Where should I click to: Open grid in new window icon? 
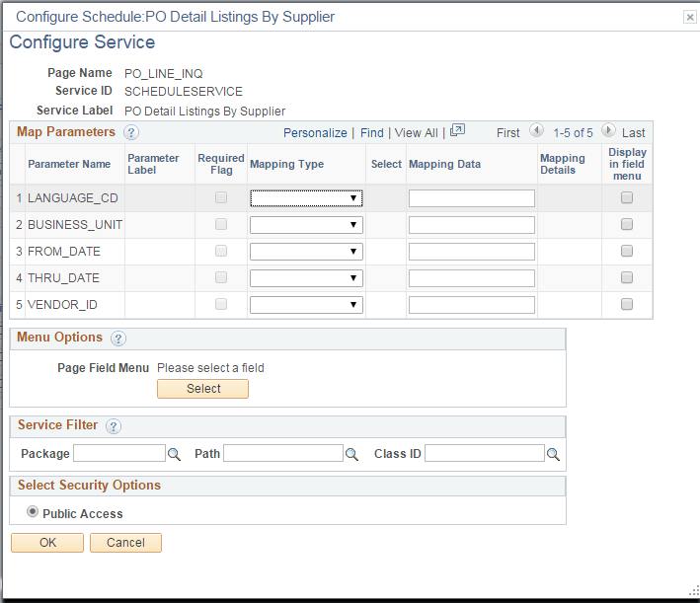[x=457, y=130]
